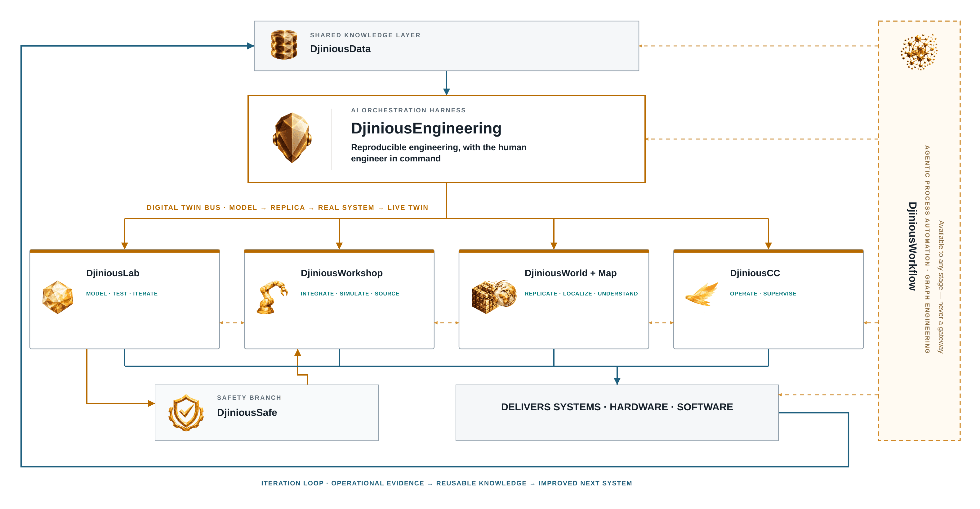Click the DjiniousEngineering golden head icon

coord(292,138)
